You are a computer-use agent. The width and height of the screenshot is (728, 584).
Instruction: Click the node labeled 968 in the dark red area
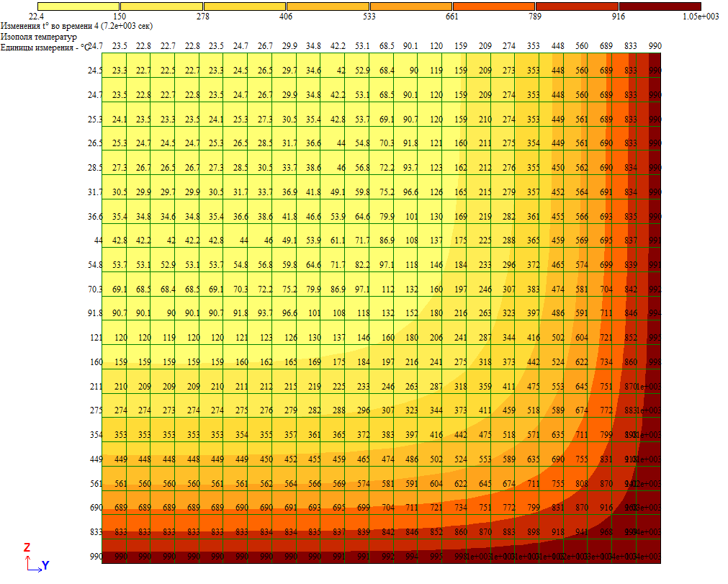click(x=606, y=533)
